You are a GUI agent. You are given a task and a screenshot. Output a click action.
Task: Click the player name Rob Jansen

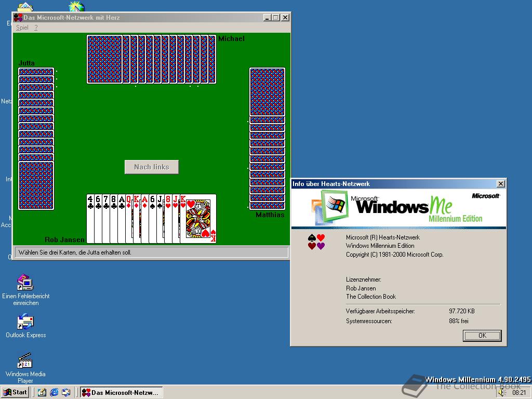[64, 240]
